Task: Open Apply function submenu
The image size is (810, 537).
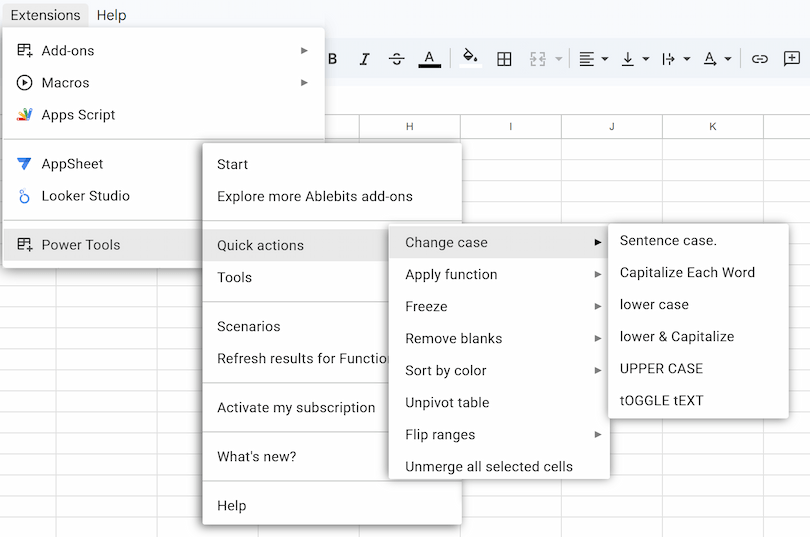Action: tap(499, 274)
